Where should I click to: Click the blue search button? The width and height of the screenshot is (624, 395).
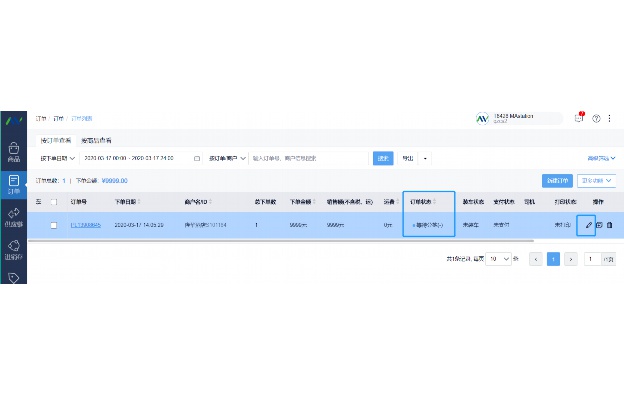(x=383, y=158)
